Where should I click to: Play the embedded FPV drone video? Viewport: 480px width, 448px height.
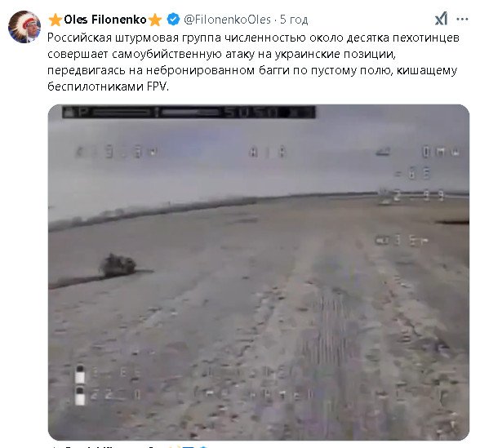point(259,273)
